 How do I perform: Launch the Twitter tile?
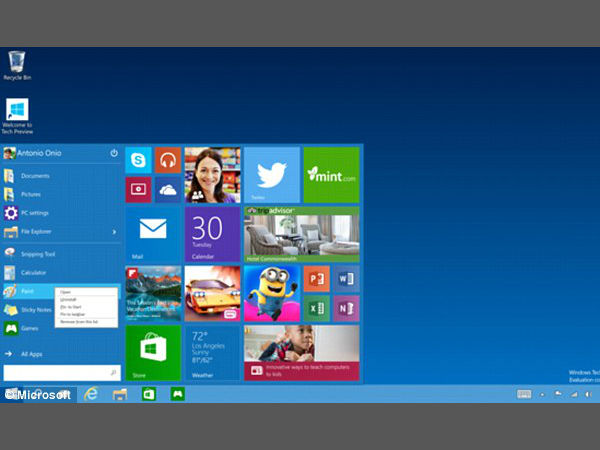tap(271, 175)
